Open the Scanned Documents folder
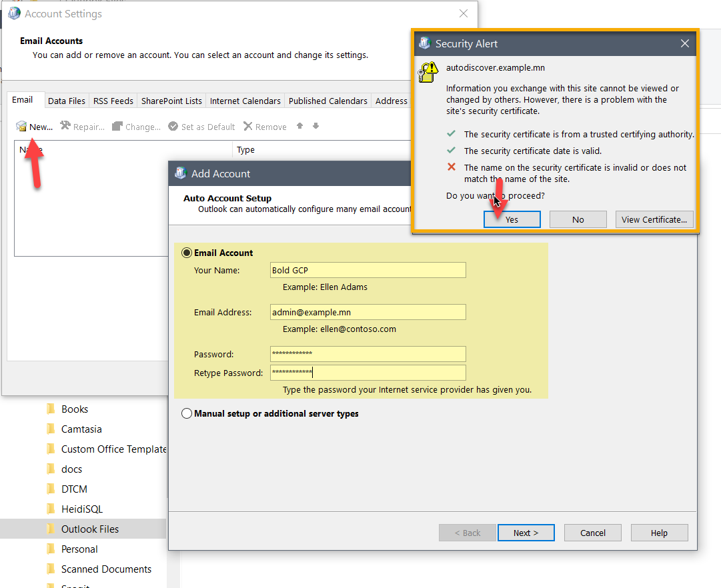 (106, 569)
